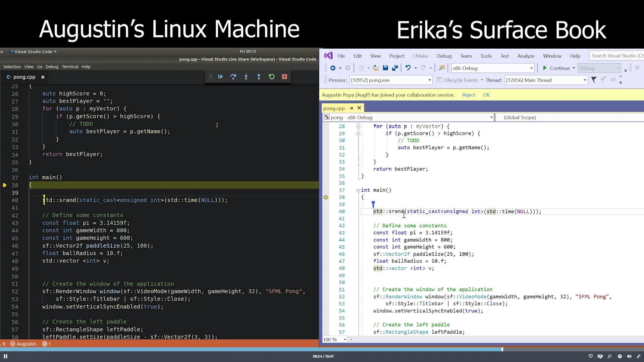Click the OK link in collaboration notice
Viewport: 644px width, 362px height.
486,95
